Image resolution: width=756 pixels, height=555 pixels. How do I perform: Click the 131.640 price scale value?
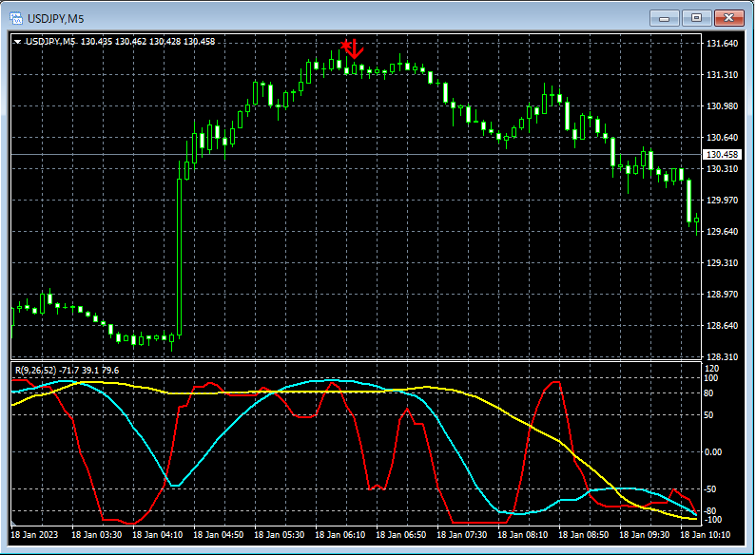coord(722,44)
